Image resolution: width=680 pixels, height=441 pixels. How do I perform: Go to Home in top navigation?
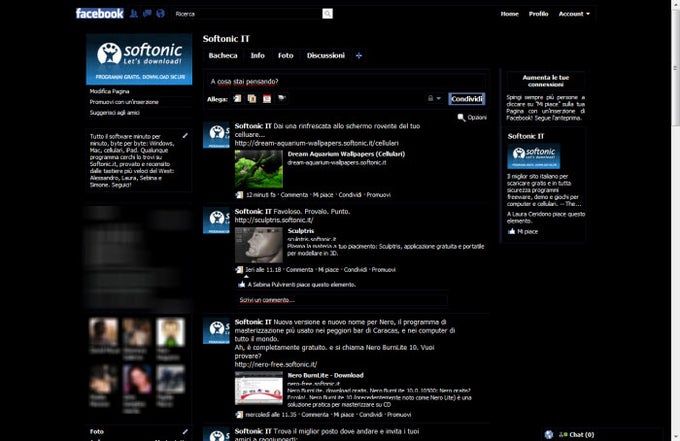pyautogui.click(x=510, y=14)
